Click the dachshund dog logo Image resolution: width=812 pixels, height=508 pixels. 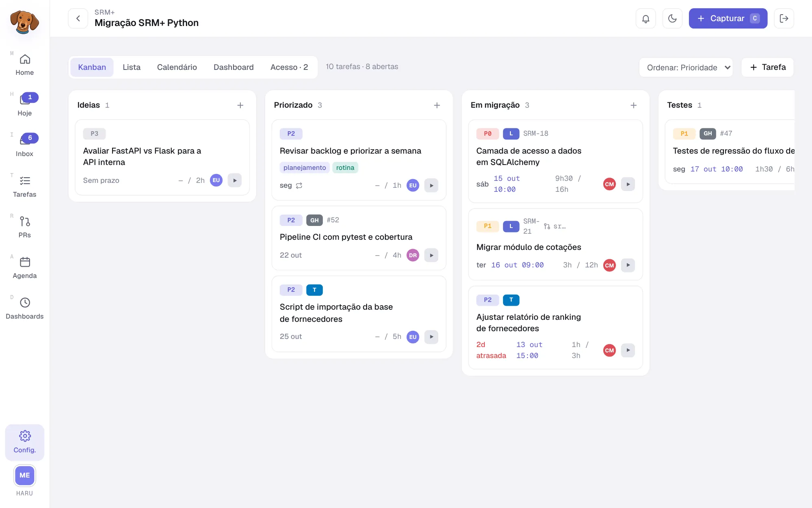coord(24,22)
